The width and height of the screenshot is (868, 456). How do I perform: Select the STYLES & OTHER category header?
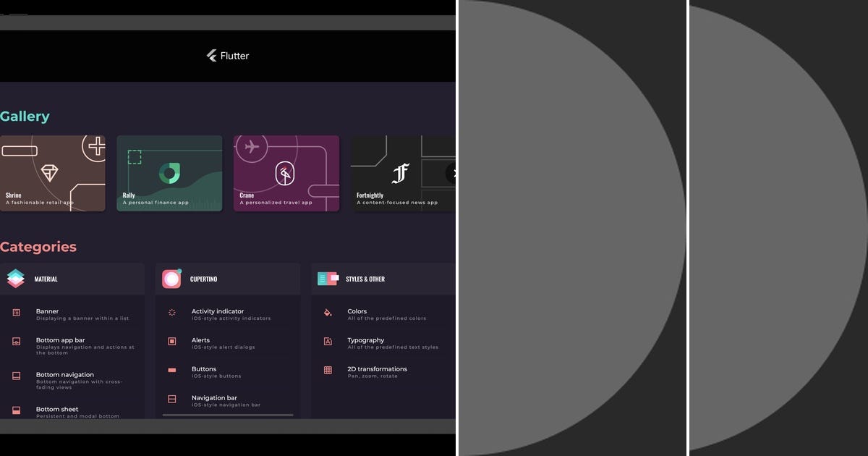383,279
